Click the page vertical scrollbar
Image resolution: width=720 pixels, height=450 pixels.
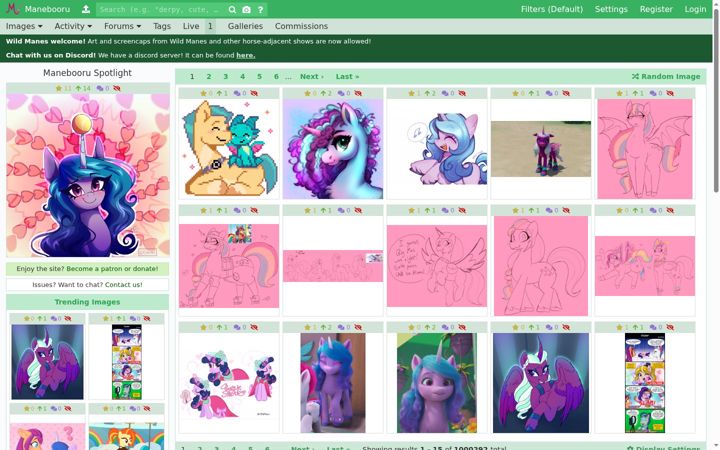click(x=716, y=100)
